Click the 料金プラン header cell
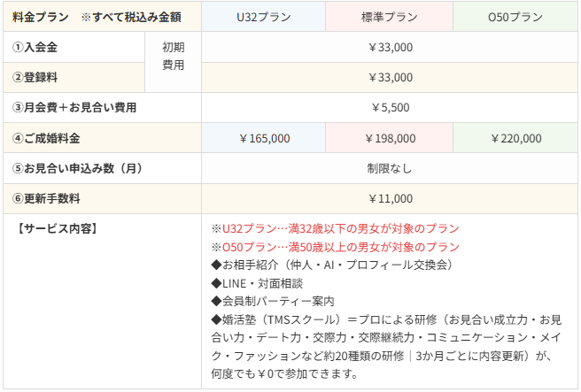Viewport: 581px width, 392px height. pyautogui.click(x=102, y=17)
